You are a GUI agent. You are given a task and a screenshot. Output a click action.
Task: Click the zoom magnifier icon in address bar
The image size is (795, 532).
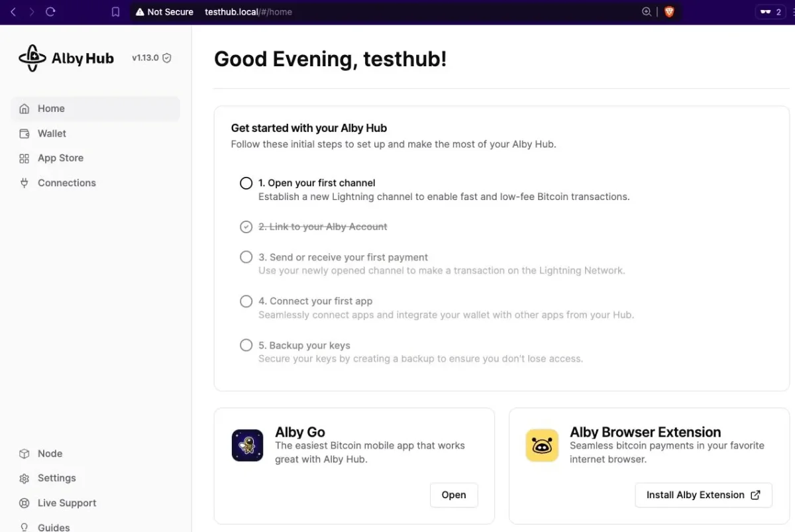pyautogui.click(x=647, y=12)
